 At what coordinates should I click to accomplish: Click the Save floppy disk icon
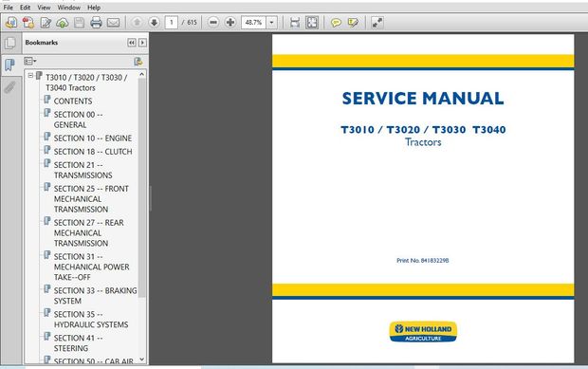[79, 23]
